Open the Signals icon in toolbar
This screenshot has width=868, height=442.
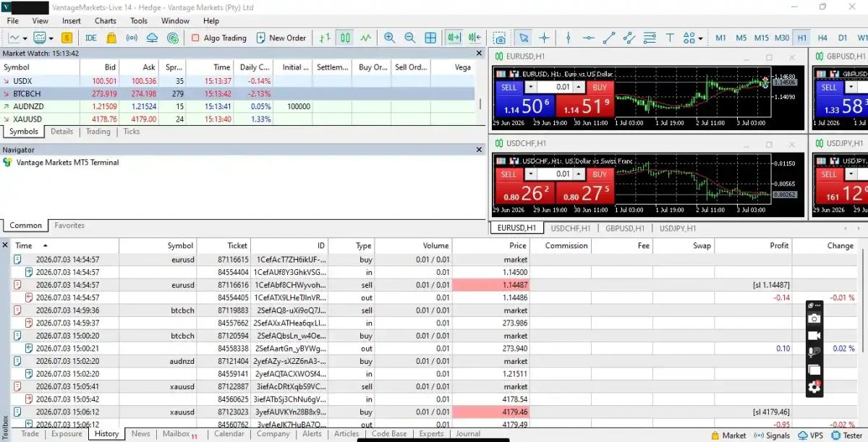(x=132, y=38)
